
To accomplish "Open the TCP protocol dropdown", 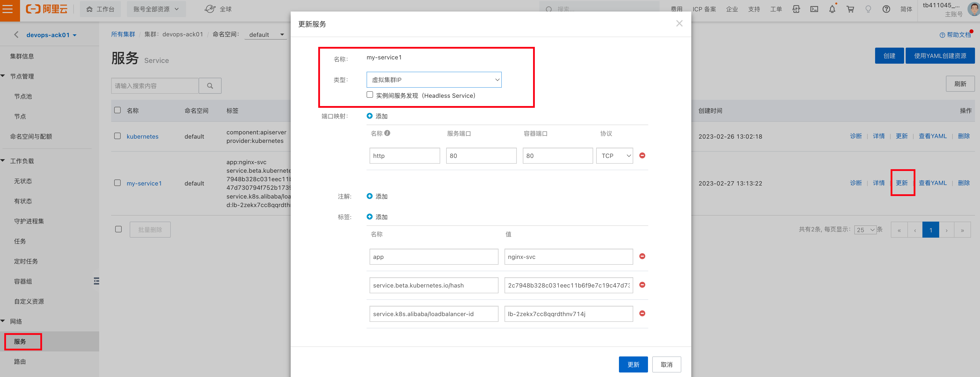I will 614,156.
